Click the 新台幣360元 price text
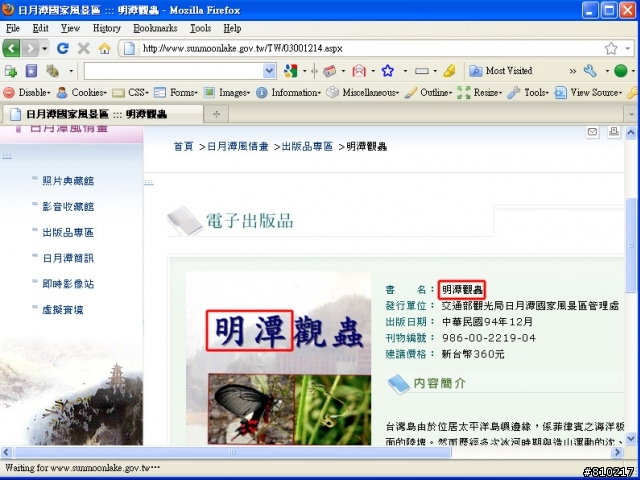 pyautogui.click(x=473, y=354)
